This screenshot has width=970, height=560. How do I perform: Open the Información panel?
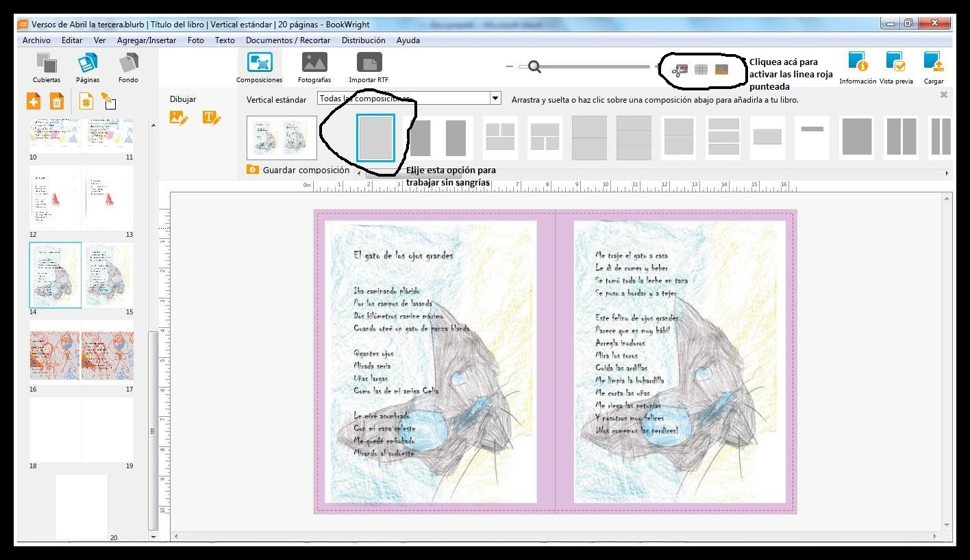click(x=858, y=68)
